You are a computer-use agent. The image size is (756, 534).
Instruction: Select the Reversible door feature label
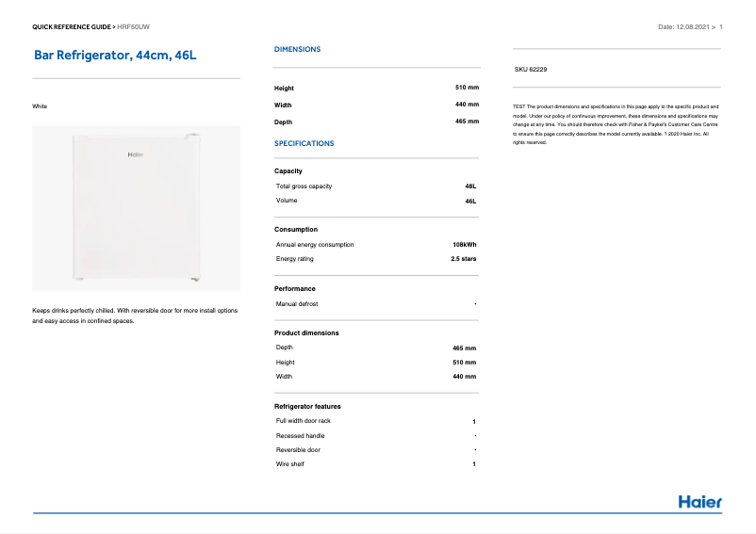pyautogui.click(x=298, y=450)
